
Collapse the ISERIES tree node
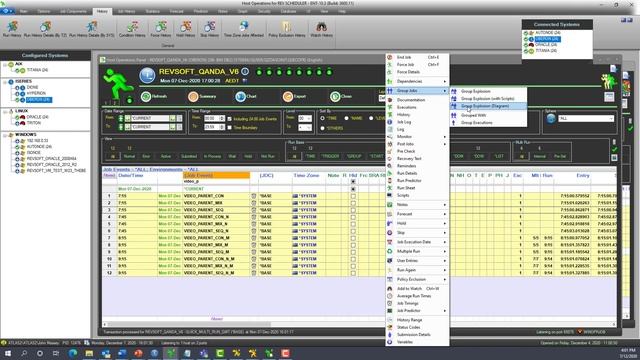(5, 82)
